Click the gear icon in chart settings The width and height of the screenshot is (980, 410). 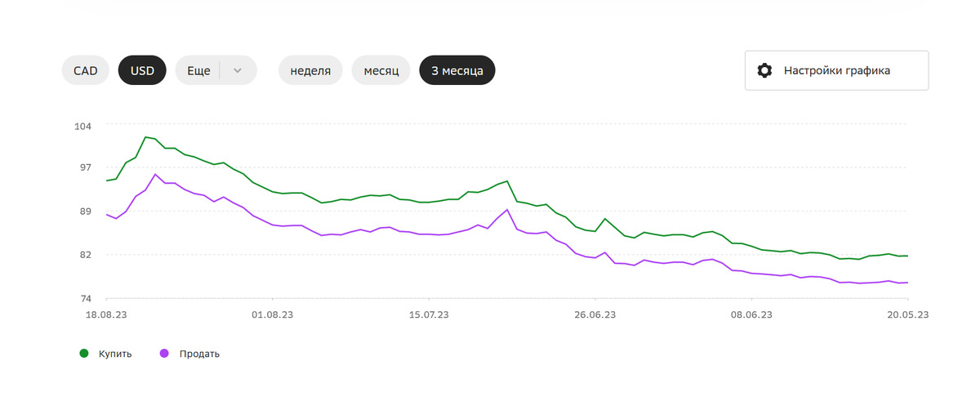764,70
